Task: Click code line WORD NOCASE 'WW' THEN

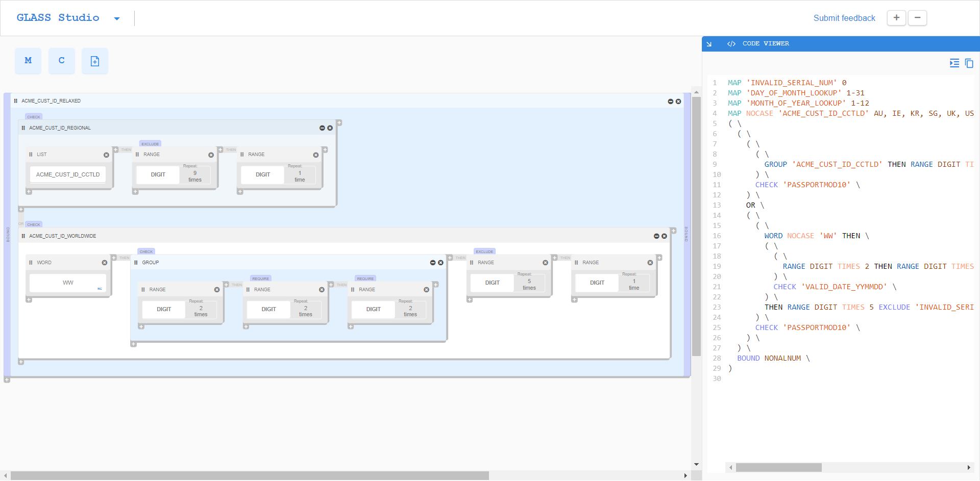Action: (x=817, y=236)
